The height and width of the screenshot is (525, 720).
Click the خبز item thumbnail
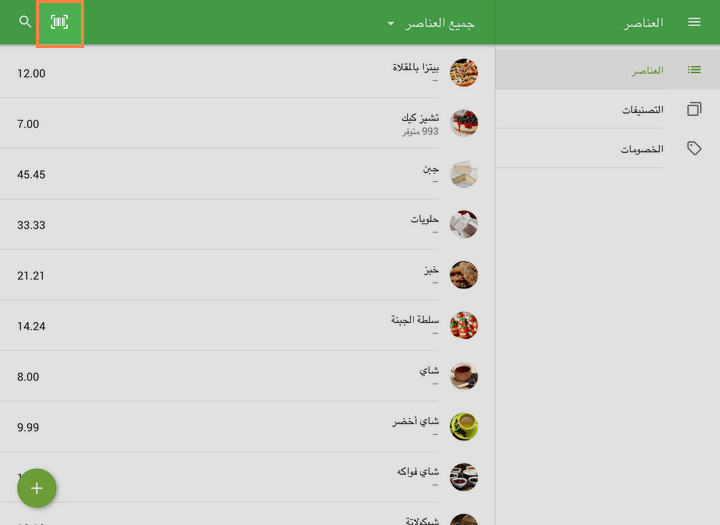coord(463,275)
